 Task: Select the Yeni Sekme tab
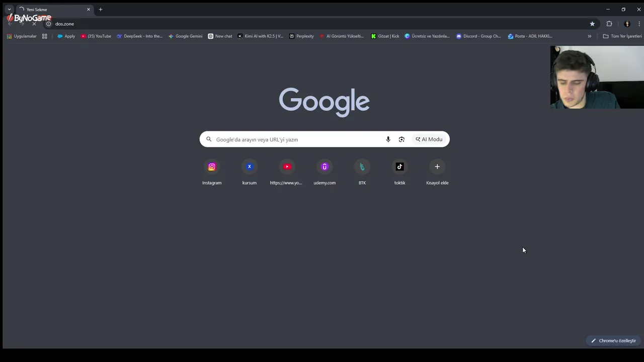click(55, 9)
